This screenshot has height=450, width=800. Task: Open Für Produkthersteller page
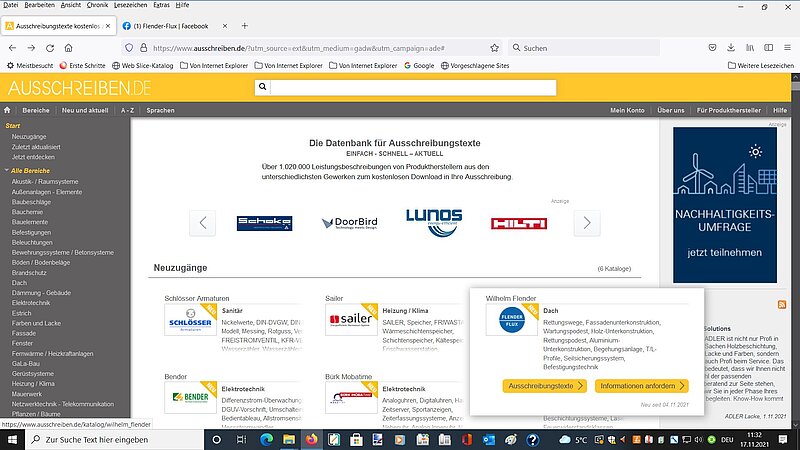pos(729,110)
